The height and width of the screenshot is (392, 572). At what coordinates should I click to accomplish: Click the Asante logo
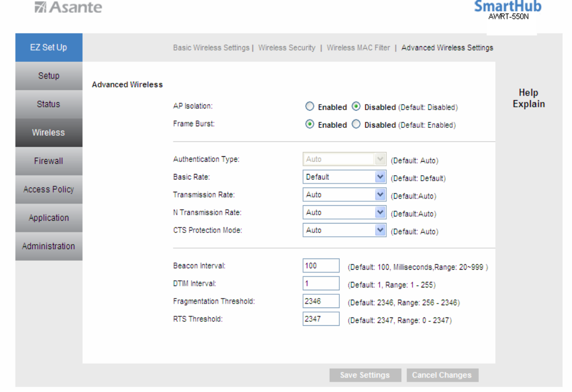click(68, 8)
